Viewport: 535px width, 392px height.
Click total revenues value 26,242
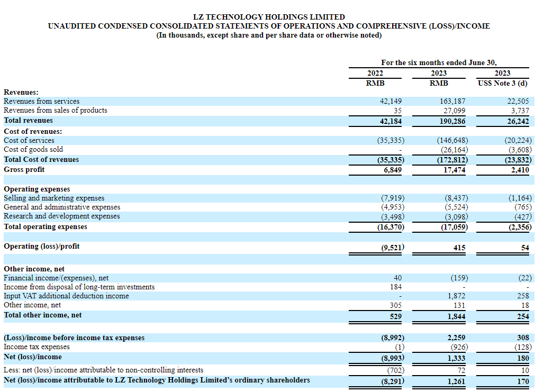[x=518, y=121]
